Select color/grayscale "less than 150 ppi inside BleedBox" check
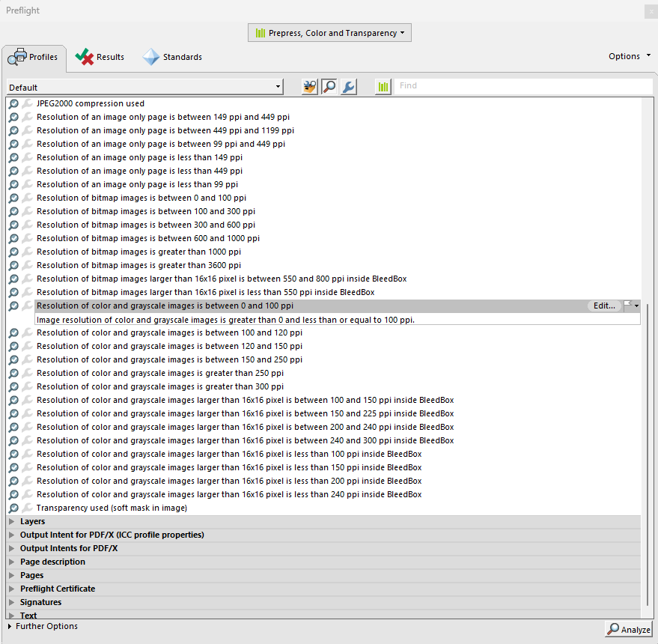Screen dimensions: 658x644 coord(229,467)
